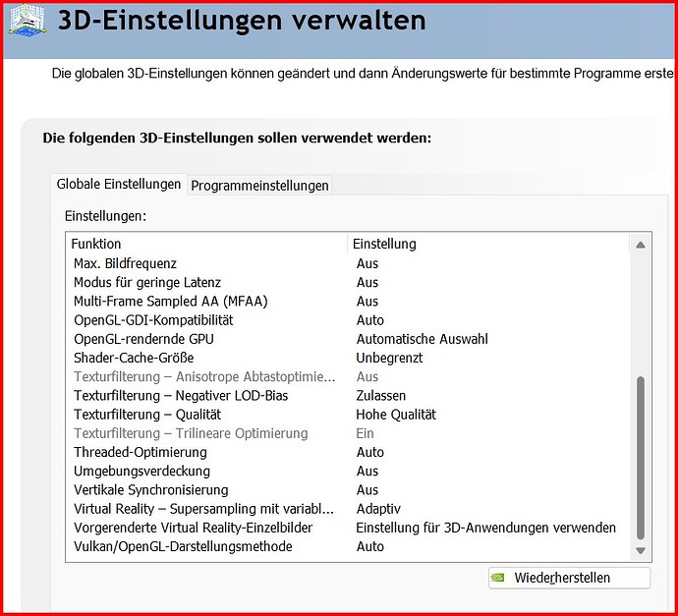The height and width of the screenshot is (616, 678).
Task: Click Auto value for Vulkan/OpenGL-Darstellungsmethode
Action: [x=370, y=546]
